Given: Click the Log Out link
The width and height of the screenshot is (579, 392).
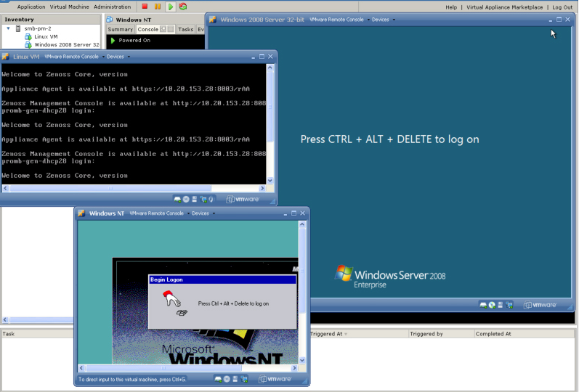Looking at the screenshot, I should pyautogui.click(x=562, y=7).
